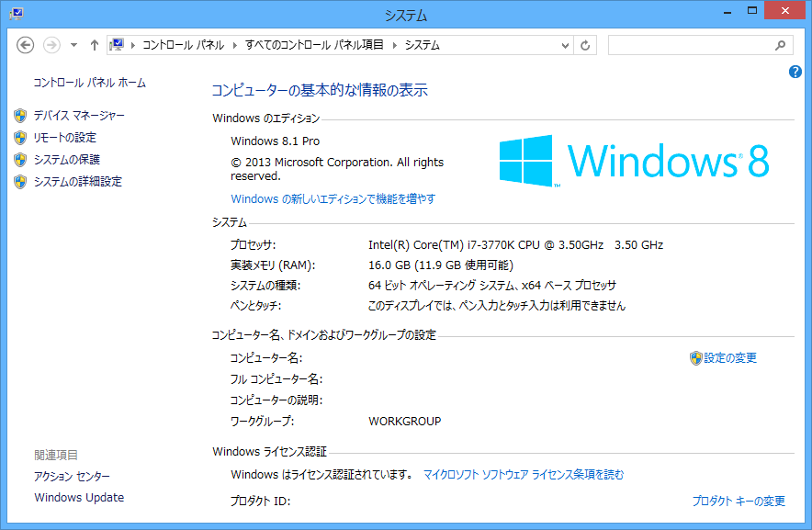This screenshot has width=812, height=530.
Task: Click the shield icon beside リモートの設定
Action: point(20,137)
